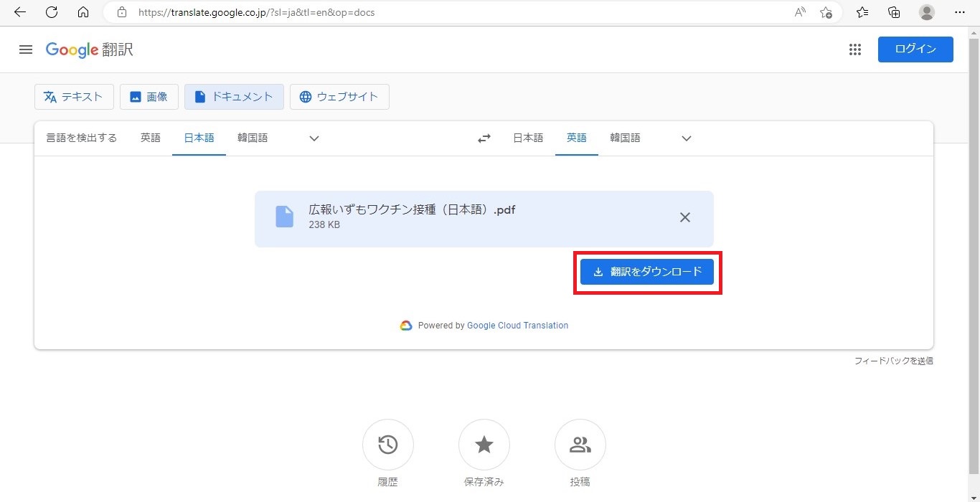Screen dimensions: 980x502
Task: Open the Google apps grid
Action: click(x=854, y=49)
